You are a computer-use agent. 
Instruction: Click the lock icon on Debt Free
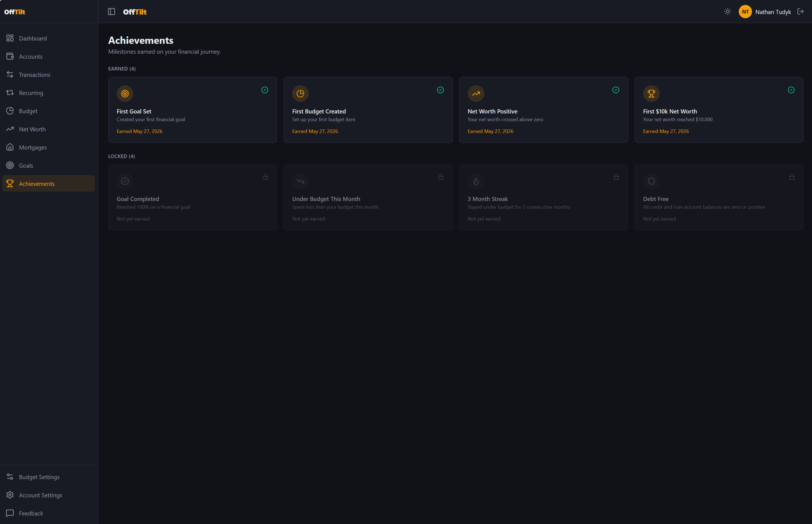coord(792,177)
